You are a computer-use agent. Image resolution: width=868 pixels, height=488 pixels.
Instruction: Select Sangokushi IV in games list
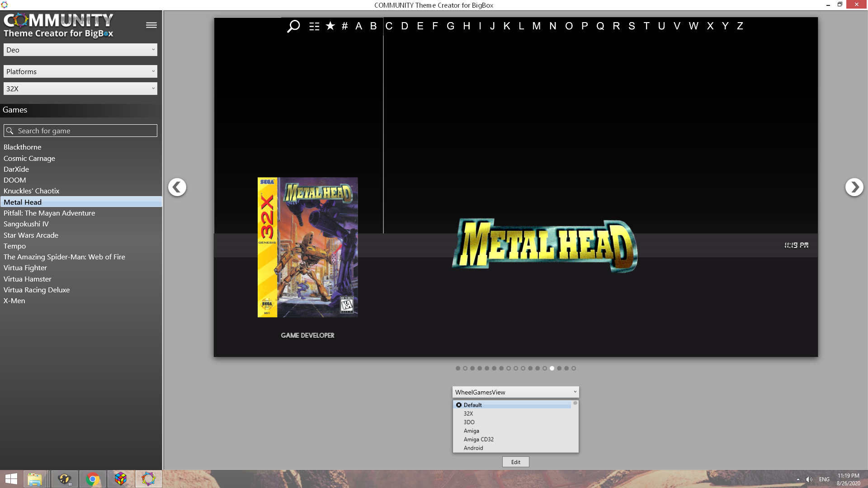pos(81,224)
